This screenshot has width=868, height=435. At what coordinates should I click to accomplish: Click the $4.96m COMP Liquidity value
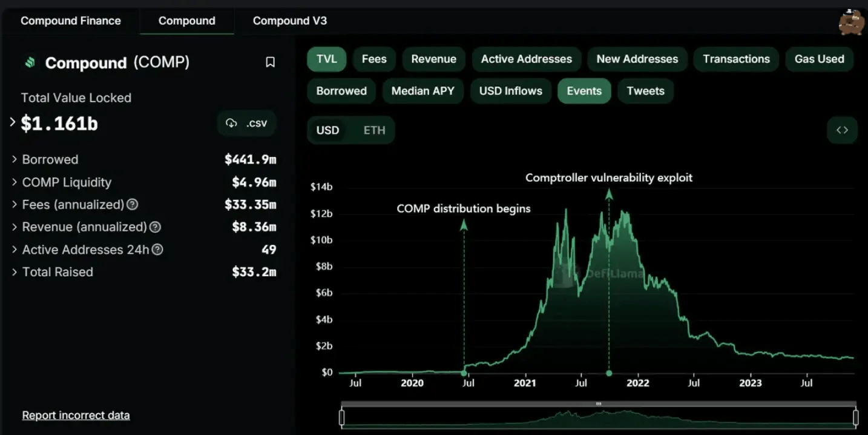click(x=254, y=182)
